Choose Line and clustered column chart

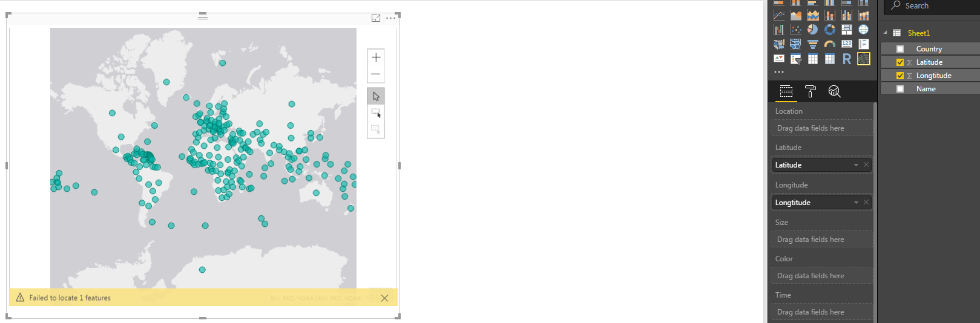pyautogui.click(x=847, y=15)
